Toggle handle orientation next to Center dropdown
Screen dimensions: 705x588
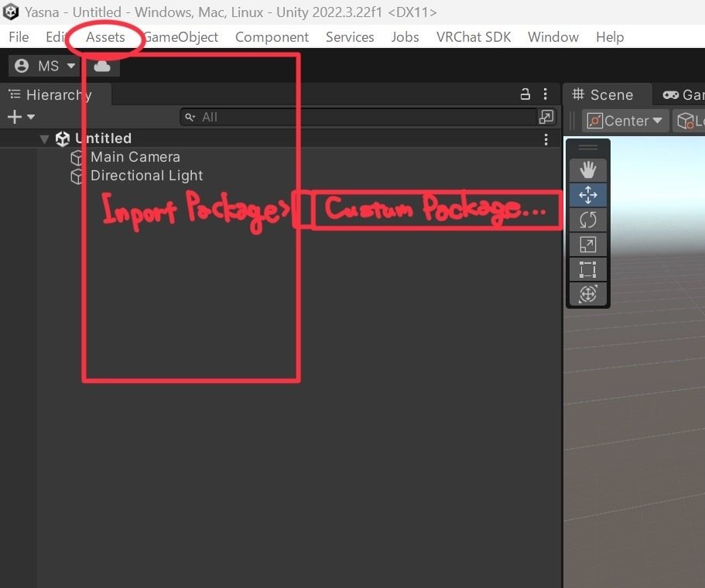pyautogui.click(x=687, y=121)
